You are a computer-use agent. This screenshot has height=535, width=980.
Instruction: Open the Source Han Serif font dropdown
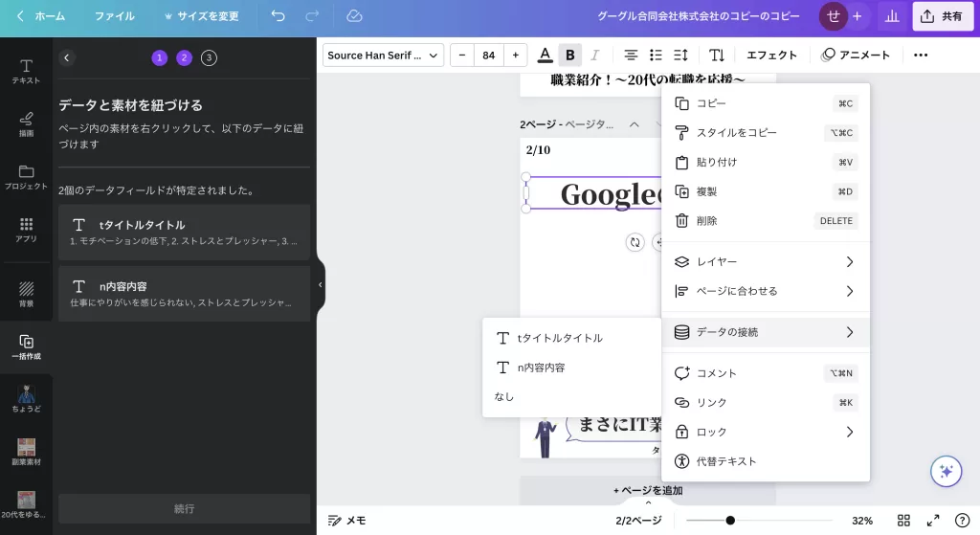point(383,55)
